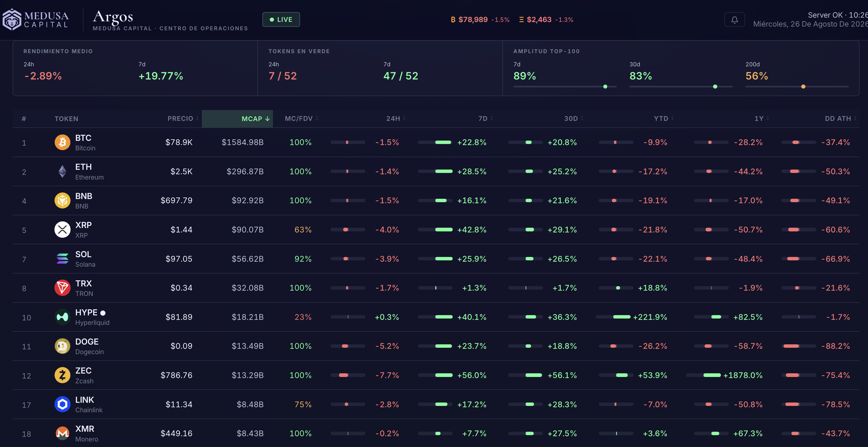
Task: Click the LIVE status badge
Action: 281,19
